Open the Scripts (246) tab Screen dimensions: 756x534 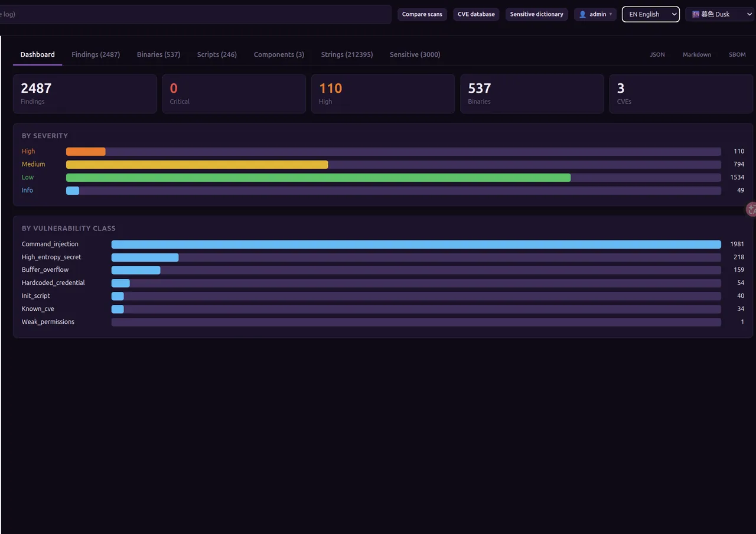tap(217, 54)
